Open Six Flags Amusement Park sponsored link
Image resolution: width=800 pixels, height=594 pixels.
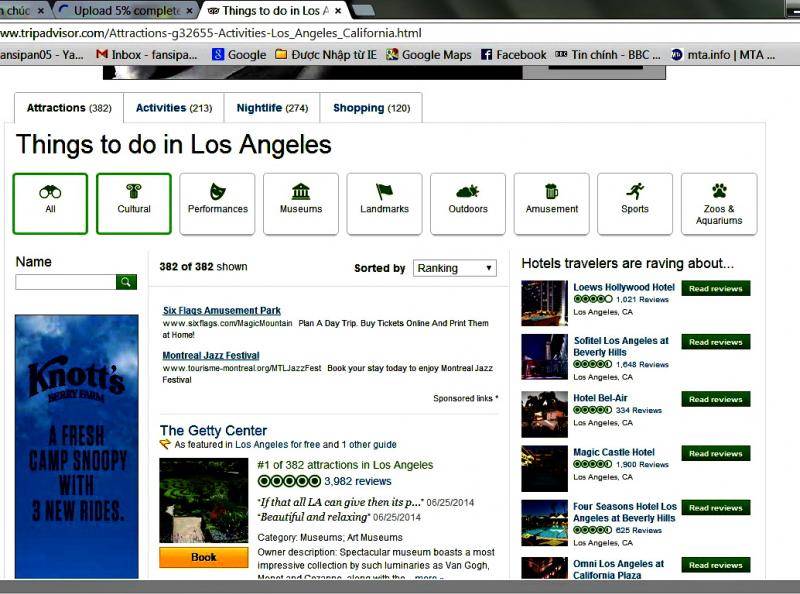221,310
